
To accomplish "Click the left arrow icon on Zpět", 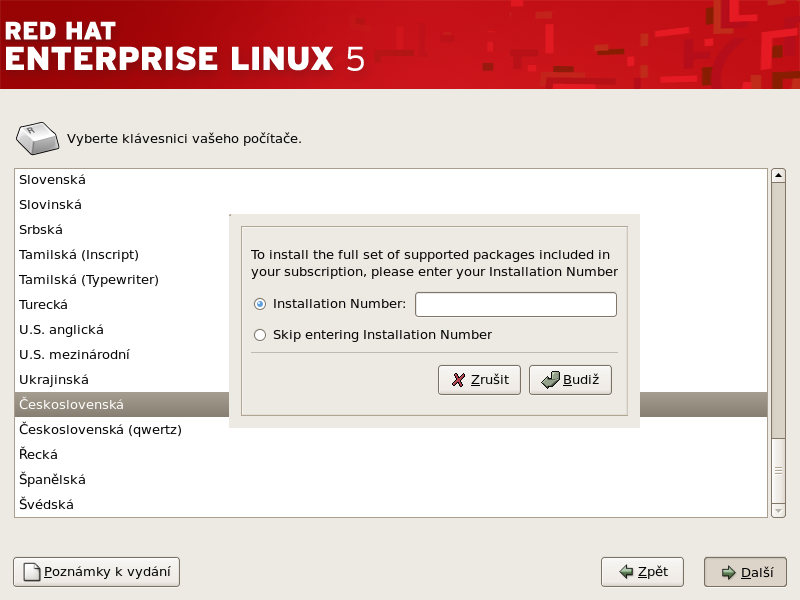I will [x=626, y=572].
